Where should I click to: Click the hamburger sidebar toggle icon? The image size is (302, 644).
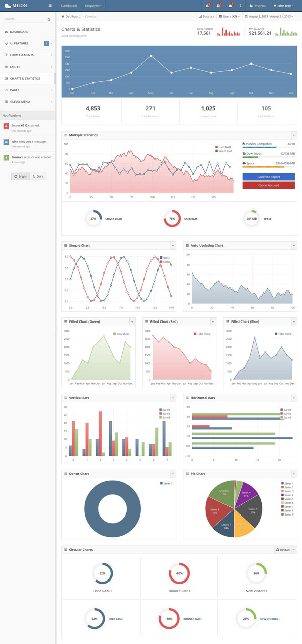[49, 6]
